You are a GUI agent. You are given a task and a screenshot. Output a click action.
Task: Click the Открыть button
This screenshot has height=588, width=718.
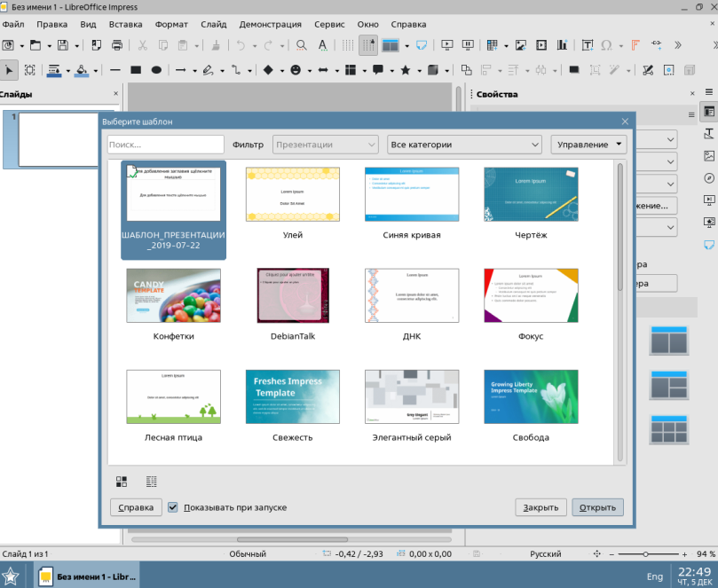click(597, 507)
